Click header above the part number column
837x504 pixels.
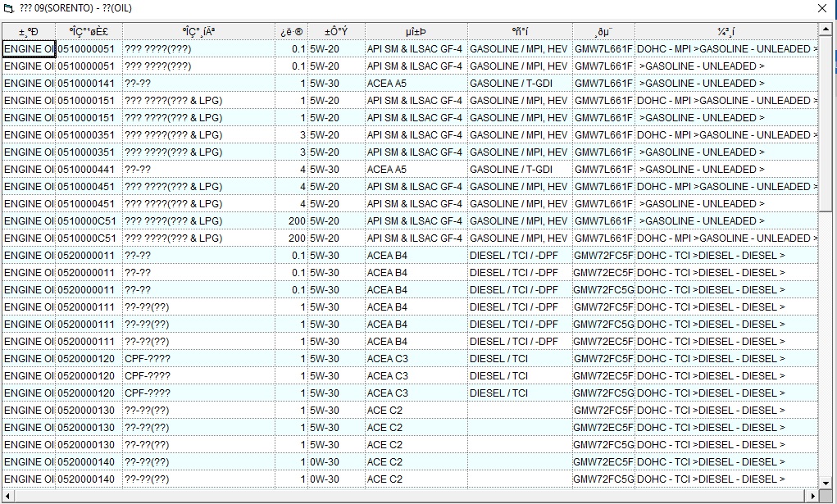[89, 32]
